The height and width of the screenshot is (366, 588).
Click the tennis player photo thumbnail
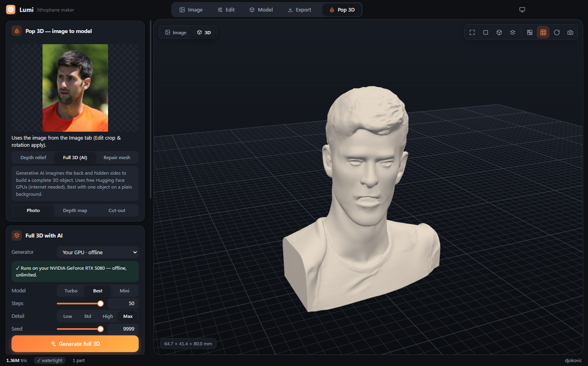click(75, 88)
